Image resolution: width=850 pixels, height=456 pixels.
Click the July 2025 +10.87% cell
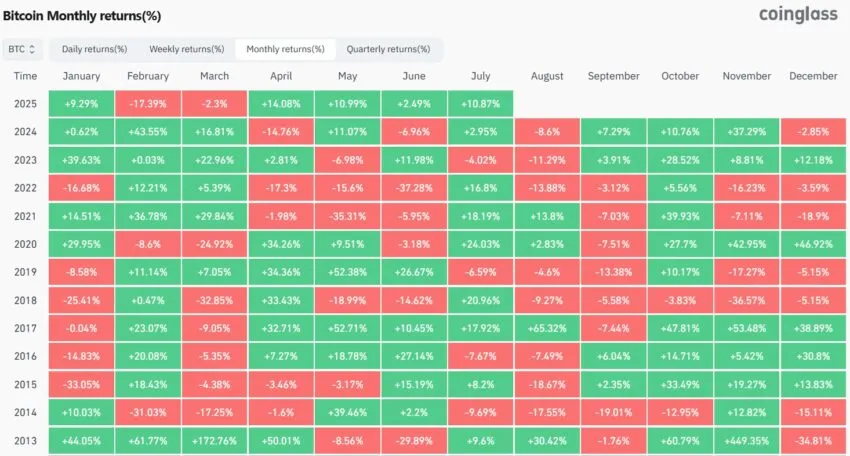[480, 104]
